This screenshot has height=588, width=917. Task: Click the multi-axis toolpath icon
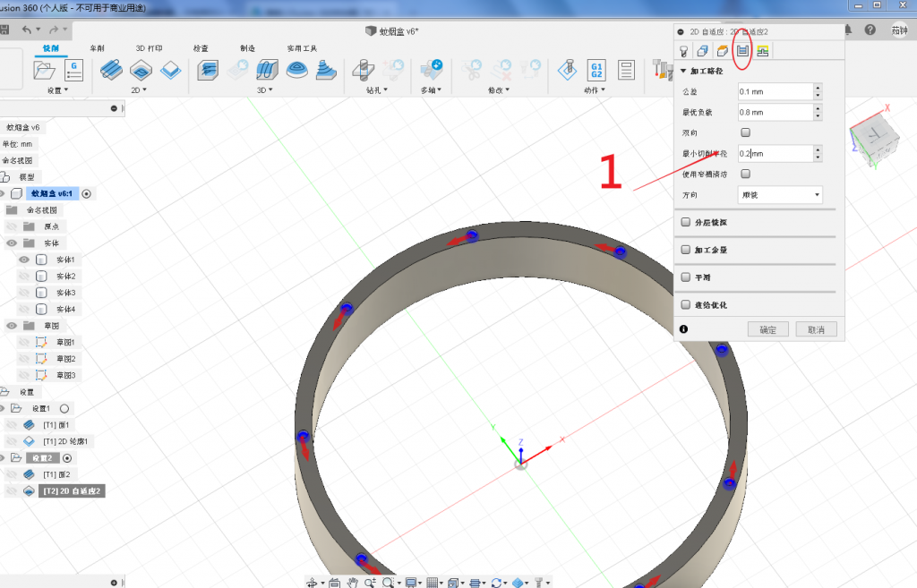coord(432,70)
